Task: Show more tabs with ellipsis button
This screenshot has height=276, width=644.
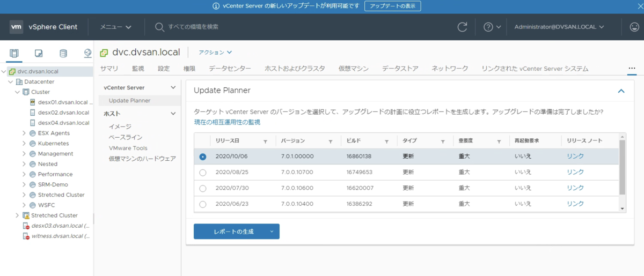Action: 632,68
